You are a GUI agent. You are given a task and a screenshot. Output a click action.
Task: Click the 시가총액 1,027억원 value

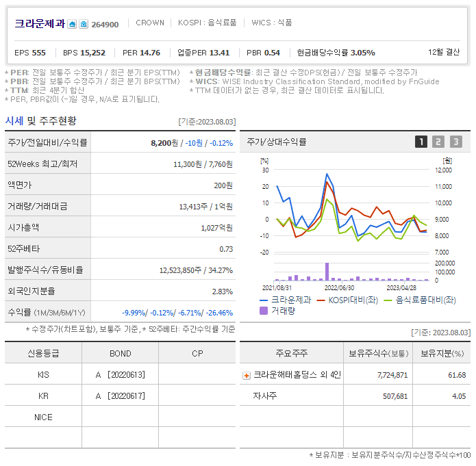[x=216, y=228]
